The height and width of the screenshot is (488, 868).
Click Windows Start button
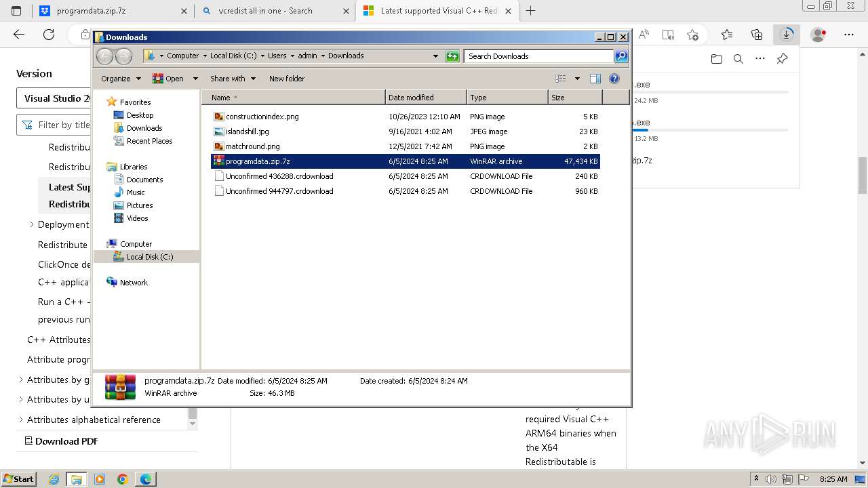(19, 479)
